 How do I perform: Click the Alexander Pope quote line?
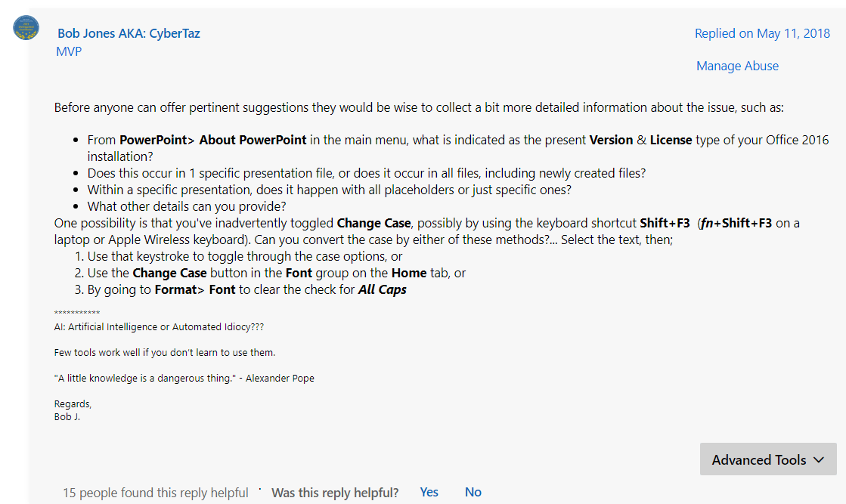(184, 379)
